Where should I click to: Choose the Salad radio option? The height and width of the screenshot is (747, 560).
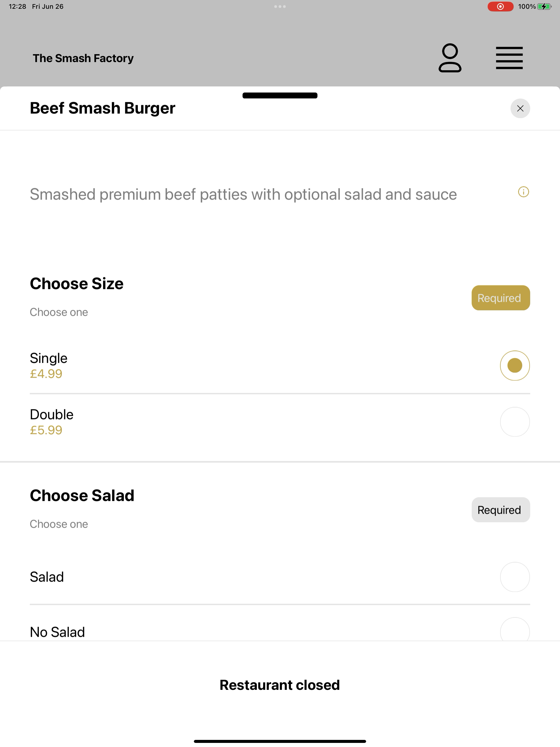click(515, 577)
